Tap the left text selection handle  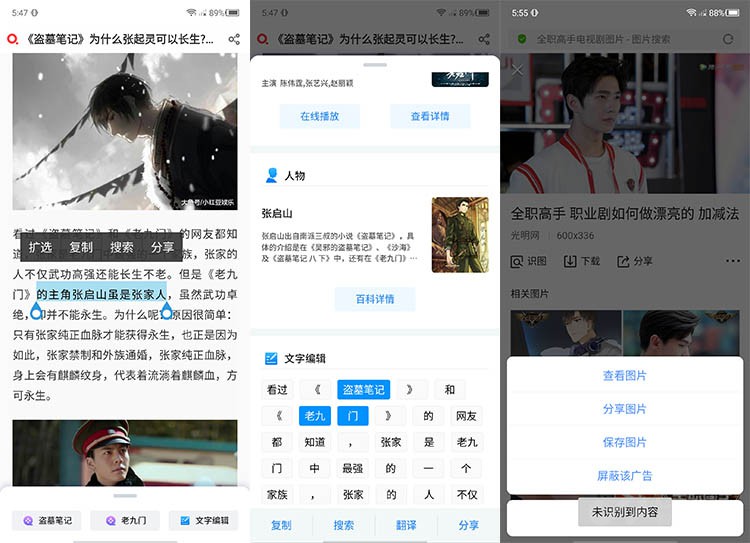(x=36, y=311)
